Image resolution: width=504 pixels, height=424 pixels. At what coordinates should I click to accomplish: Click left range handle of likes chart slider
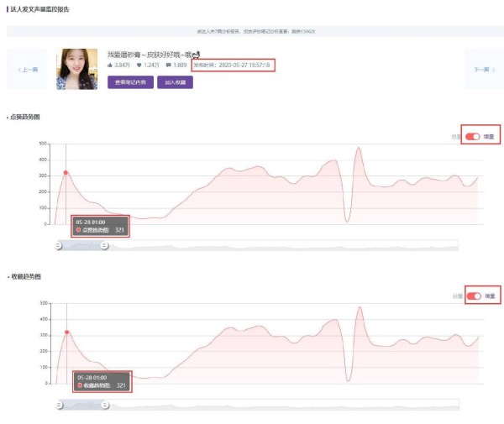(59, 245)
